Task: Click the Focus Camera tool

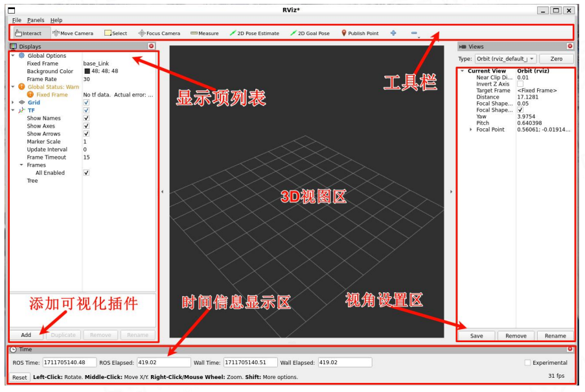Action: tap(159, 33)
